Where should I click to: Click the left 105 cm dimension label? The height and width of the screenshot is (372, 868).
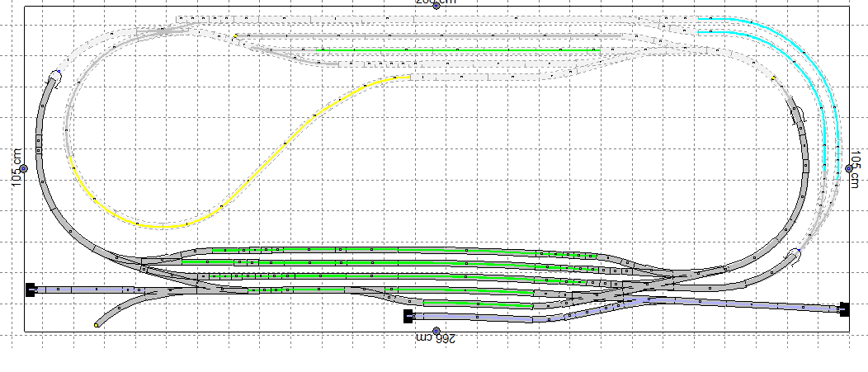[16, 168]
